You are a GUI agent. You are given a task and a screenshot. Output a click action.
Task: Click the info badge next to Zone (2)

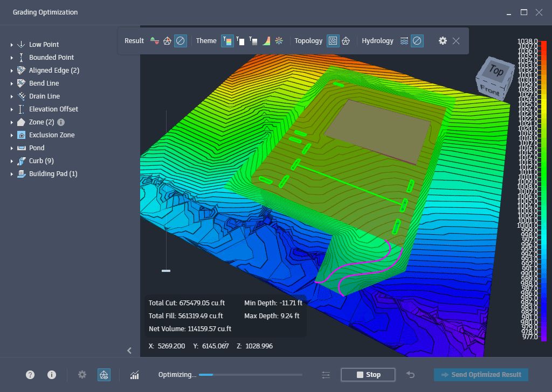(x=61, y=122)
